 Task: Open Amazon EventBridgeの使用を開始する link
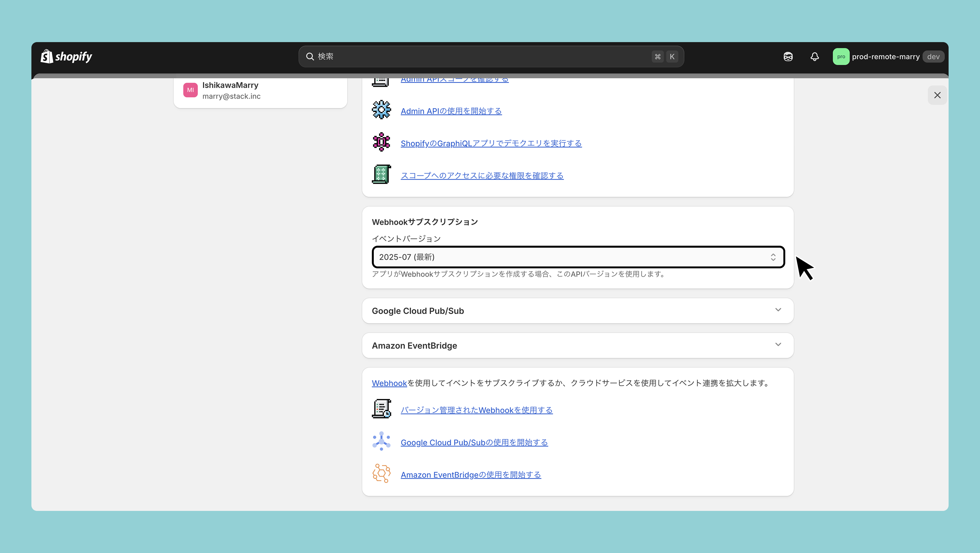(x=471, y=475)
